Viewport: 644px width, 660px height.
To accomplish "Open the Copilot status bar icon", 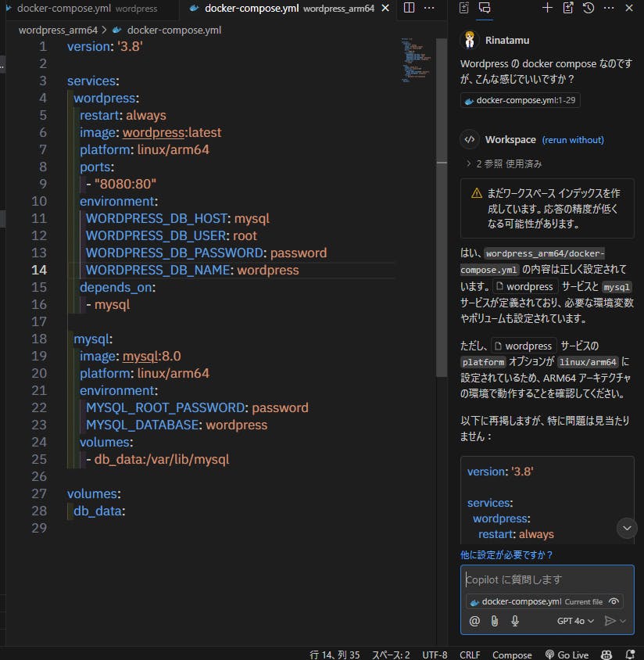I will pos(606,655).
